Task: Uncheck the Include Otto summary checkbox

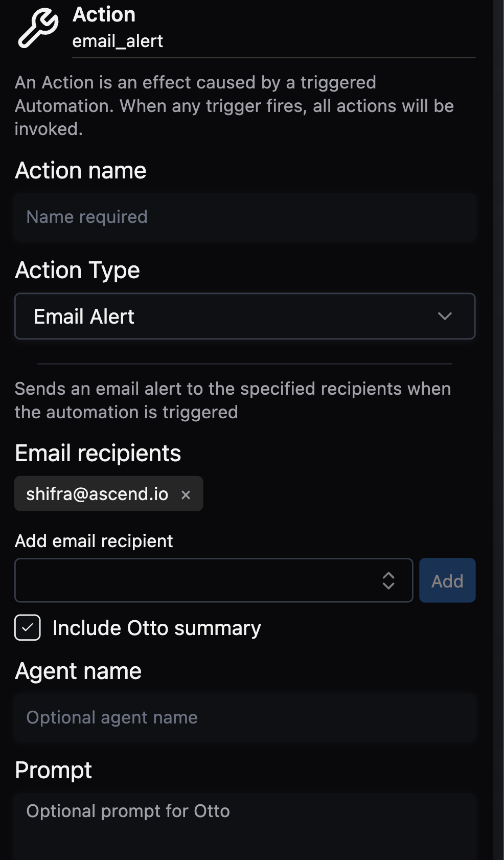Action: click(x=28, y=627)
